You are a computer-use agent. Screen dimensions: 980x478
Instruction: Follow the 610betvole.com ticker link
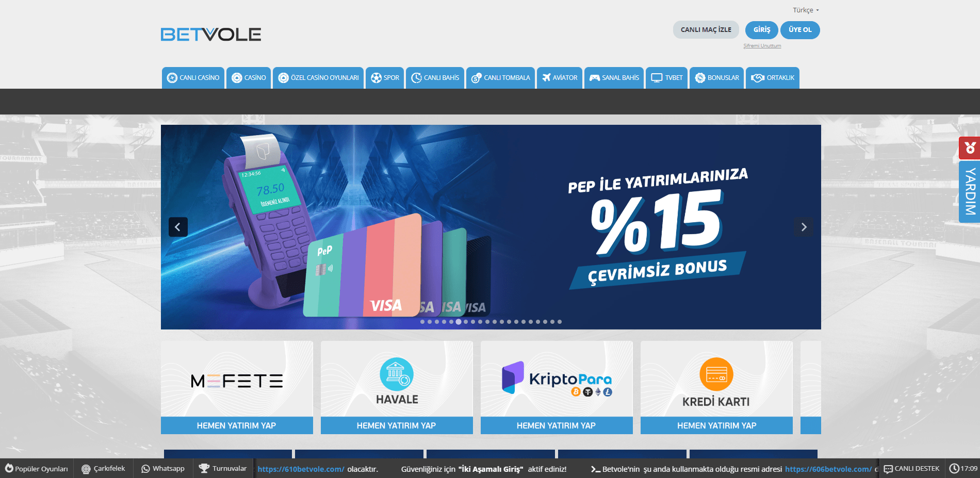pyautogui.click(x=301, y=469)
